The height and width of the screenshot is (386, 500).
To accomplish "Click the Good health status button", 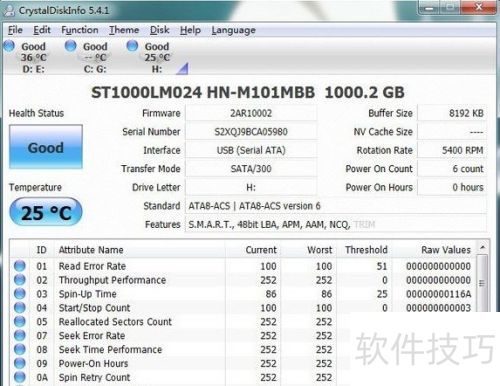I will click(x=46, y=147).
